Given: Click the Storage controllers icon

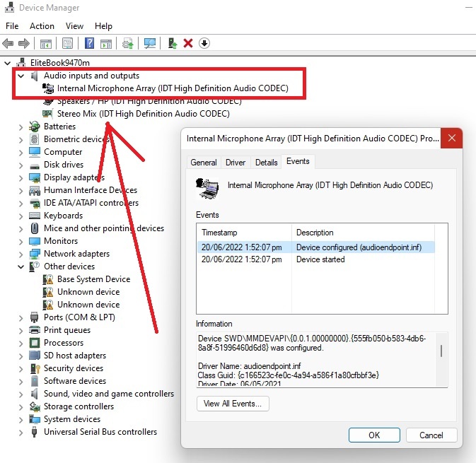Looking at the screenshot, I should [35, 406].
